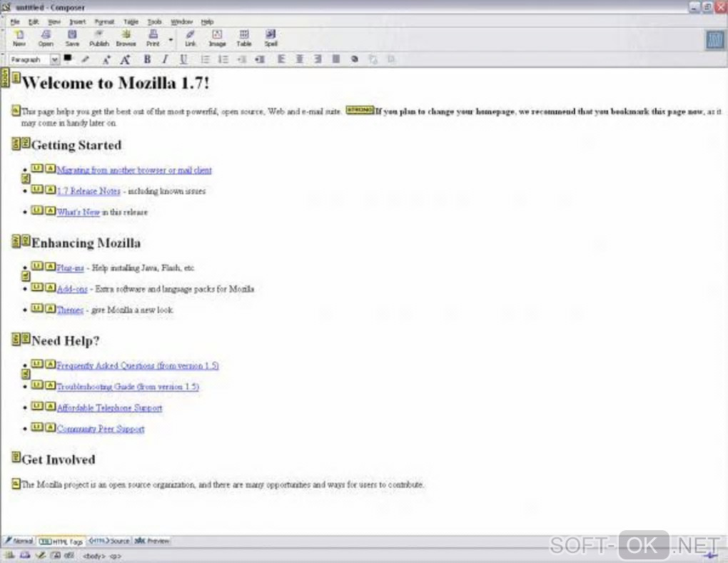Viewport: 728px width, 563px height.
Task: Click the 'Frequently Asked Questions' link
Action: click(x=138, y=366)
